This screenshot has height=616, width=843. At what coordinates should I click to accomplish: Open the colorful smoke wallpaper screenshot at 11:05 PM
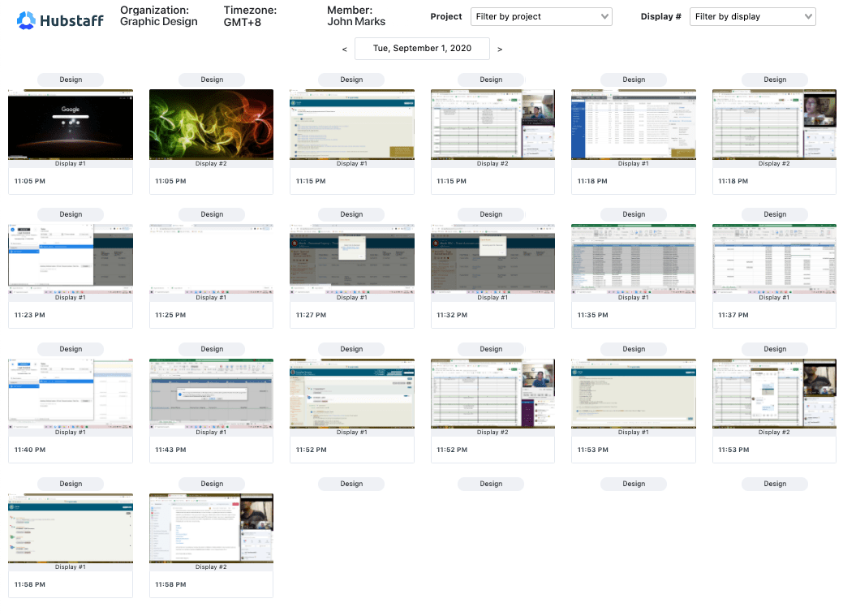click(x=211, y=123)
